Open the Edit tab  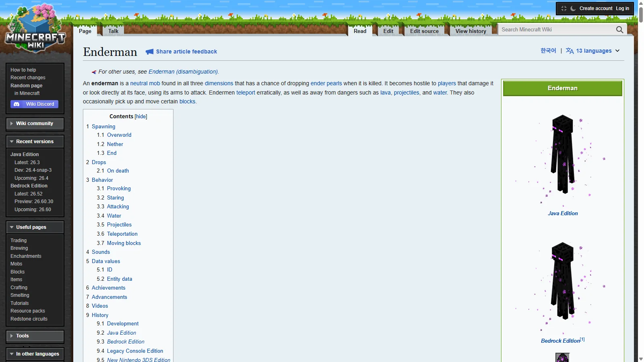388,31
